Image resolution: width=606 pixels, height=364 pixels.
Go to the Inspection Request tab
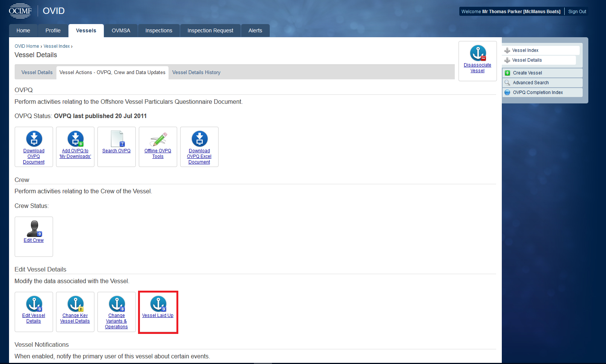210,31
